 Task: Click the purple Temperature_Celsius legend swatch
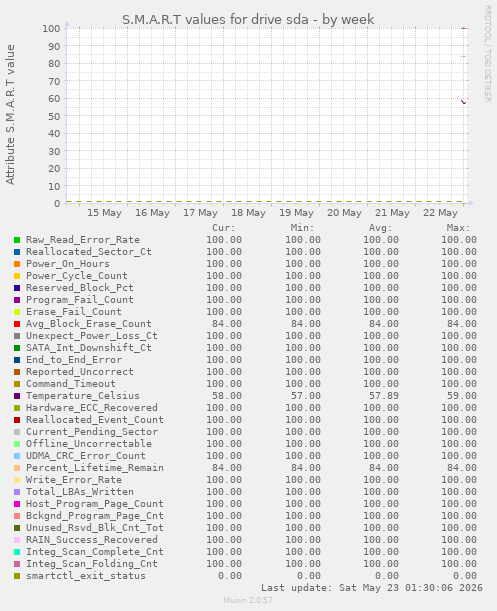click(17, 396)
